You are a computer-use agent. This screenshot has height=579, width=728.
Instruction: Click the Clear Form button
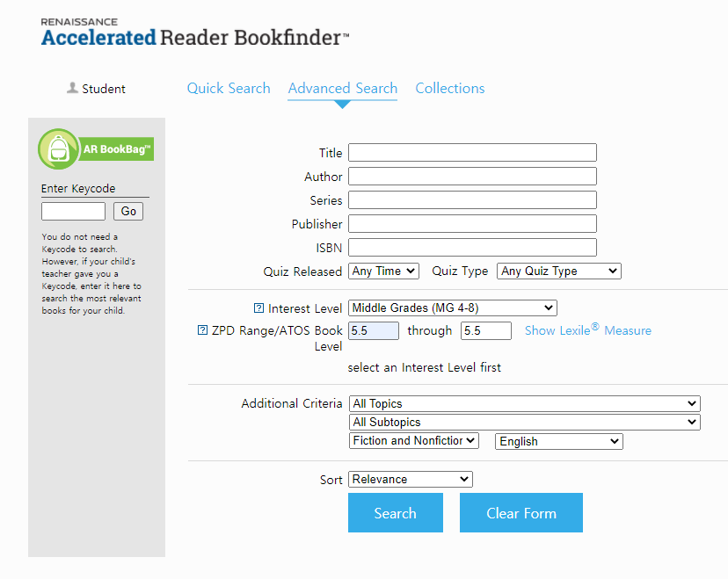click(x=521, y=512)
